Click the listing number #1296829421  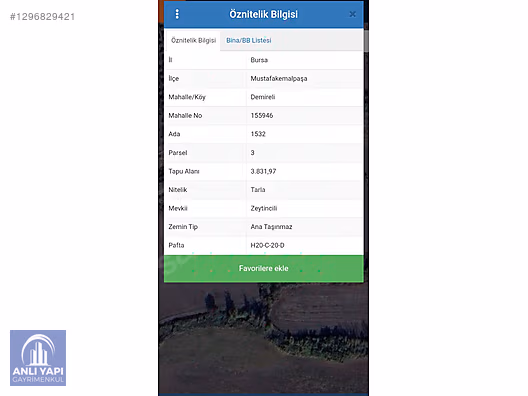[42, 17]
